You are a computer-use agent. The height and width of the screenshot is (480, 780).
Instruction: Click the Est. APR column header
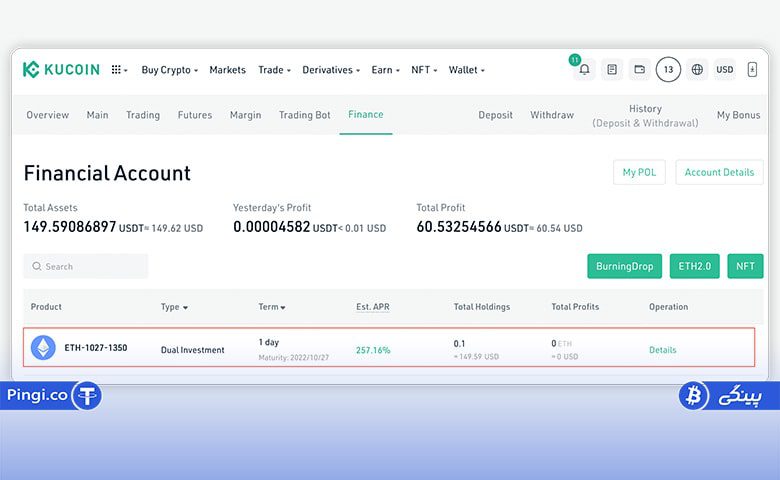pyautogui.click(x=373, y=307)
